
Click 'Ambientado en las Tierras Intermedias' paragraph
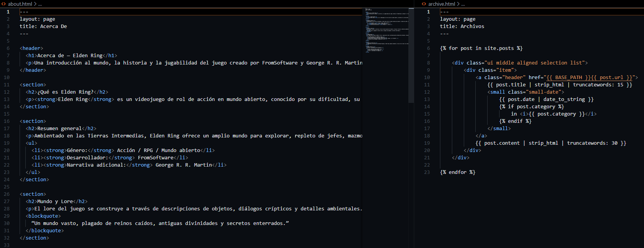194,136
